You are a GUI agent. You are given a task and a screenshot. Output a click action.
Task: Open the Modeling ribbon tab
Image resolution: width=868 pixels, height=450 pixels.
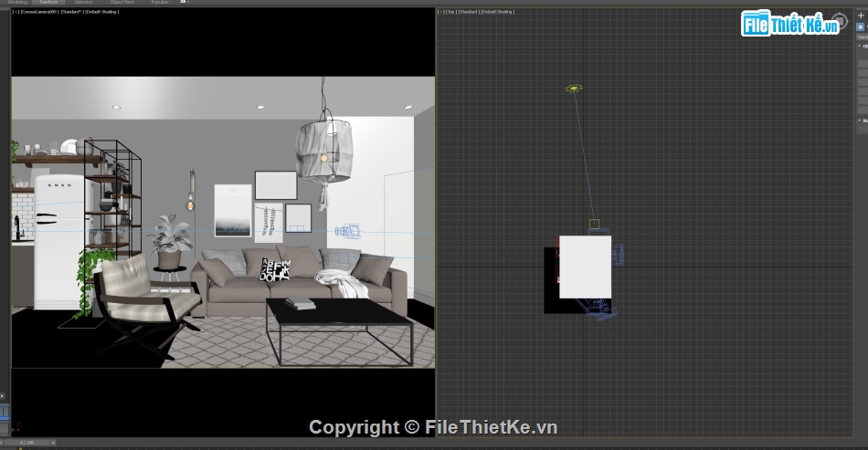pyautogui.click(x=17, y=2)
